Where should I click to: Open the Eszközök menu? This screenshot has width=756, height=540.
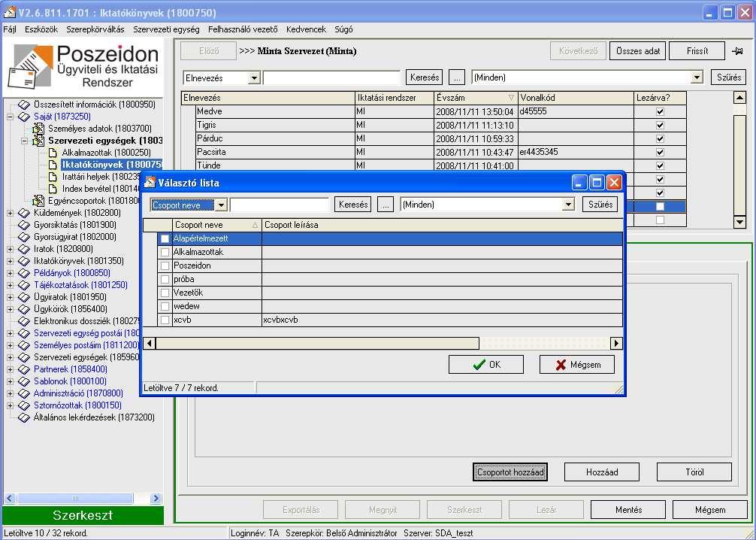[41, 29]
